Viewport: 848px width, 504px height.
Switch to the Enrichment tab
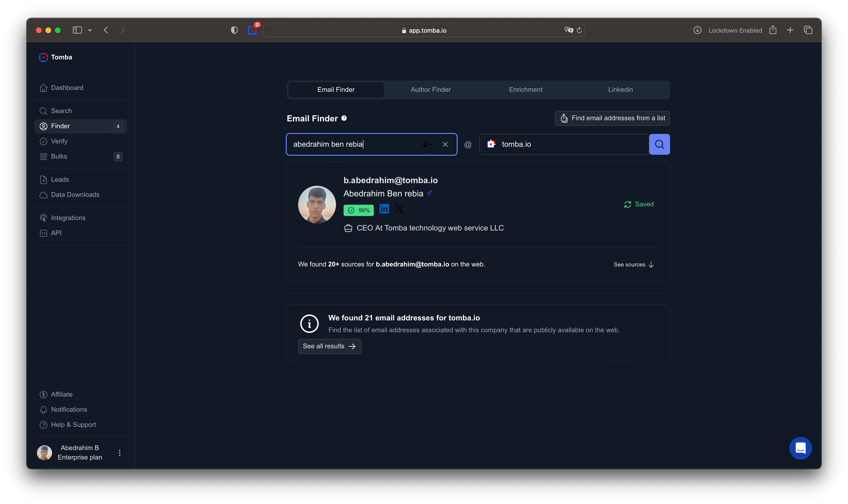click(525, 90)
